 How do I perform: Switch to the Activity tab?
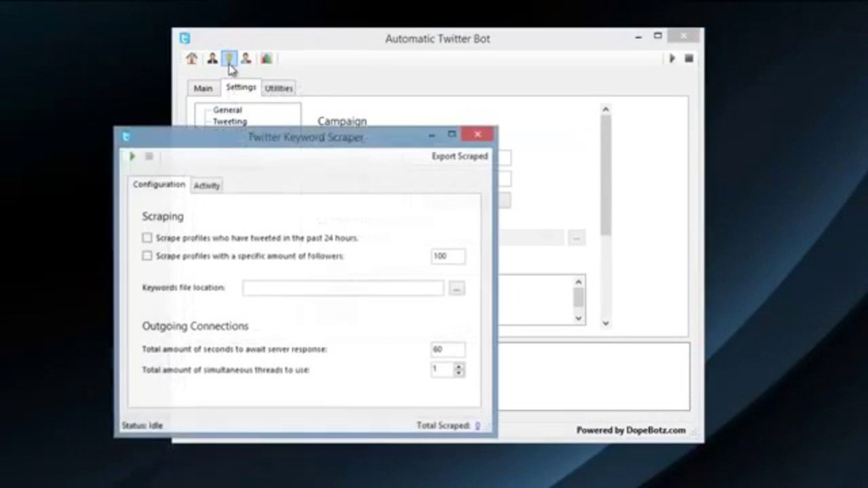[207, 186]
